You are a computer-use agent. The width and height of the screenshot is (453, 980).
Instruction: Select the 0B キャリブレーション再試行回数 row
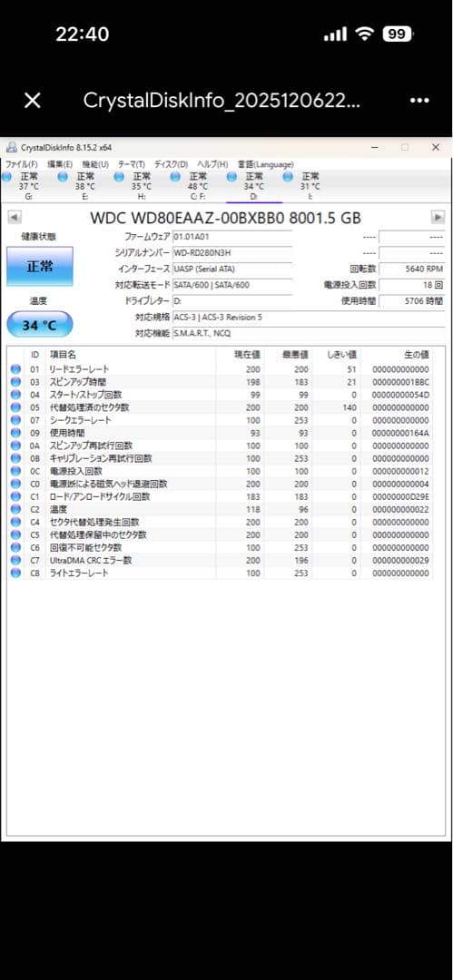[221, 459]
